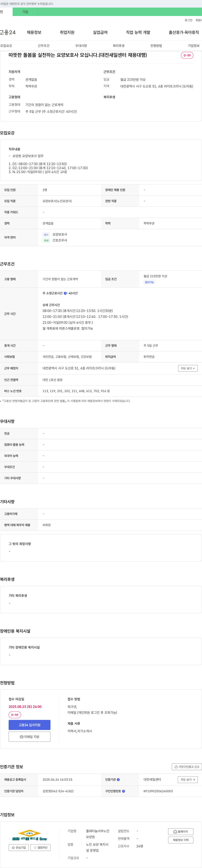
Task: Add company with the 관심기업 star button
Action: 19,847
